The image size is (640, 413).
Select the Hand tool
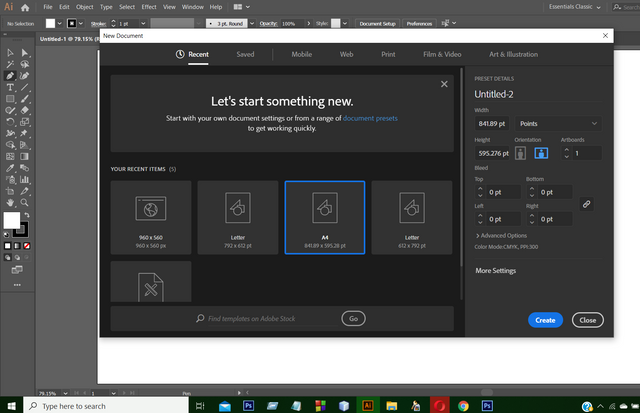click(x=10, y=202)
